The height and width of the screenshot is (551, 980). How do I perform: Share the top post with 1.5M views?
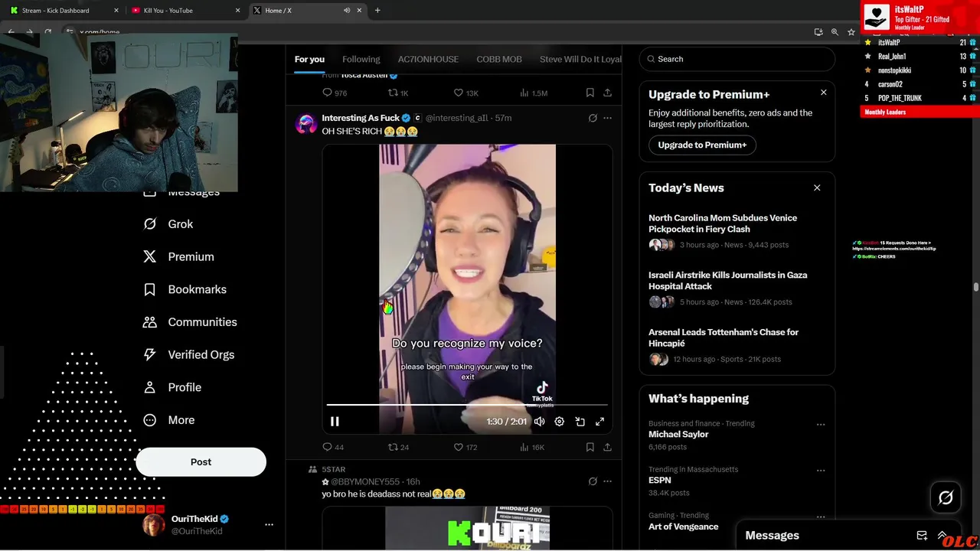(x=607, y=93)
